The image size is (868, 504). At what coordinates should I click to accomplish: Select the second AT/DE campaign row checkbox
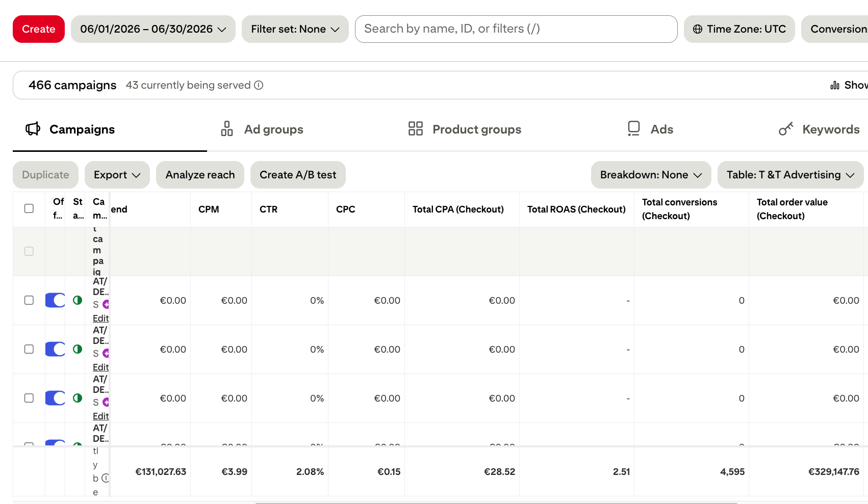pyautogui.click(x=29, y=349)
